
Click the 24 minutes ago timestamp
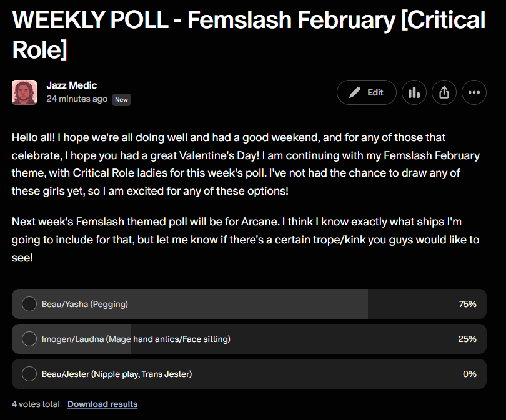point(77,99)
